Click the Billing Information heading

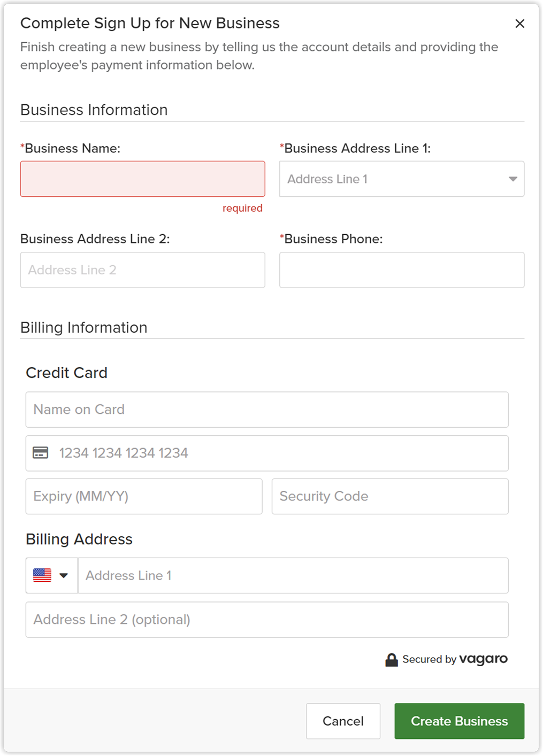(x=84, y=327)
